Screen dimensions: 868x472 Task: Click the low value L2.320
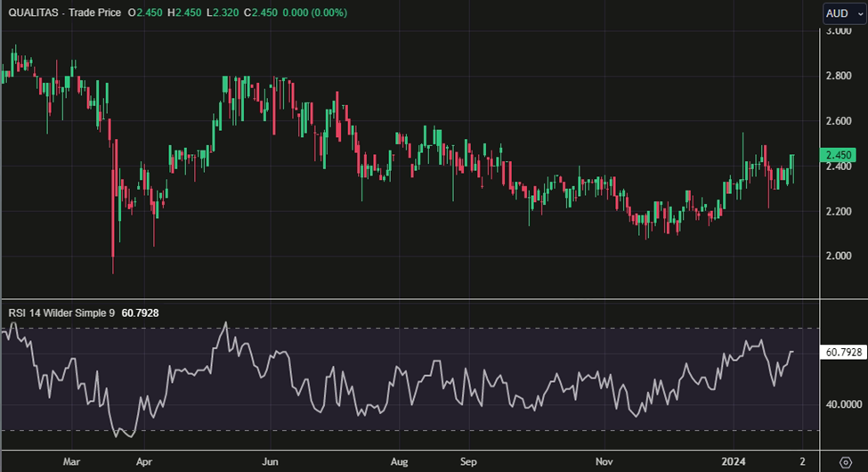pos(223,12)
